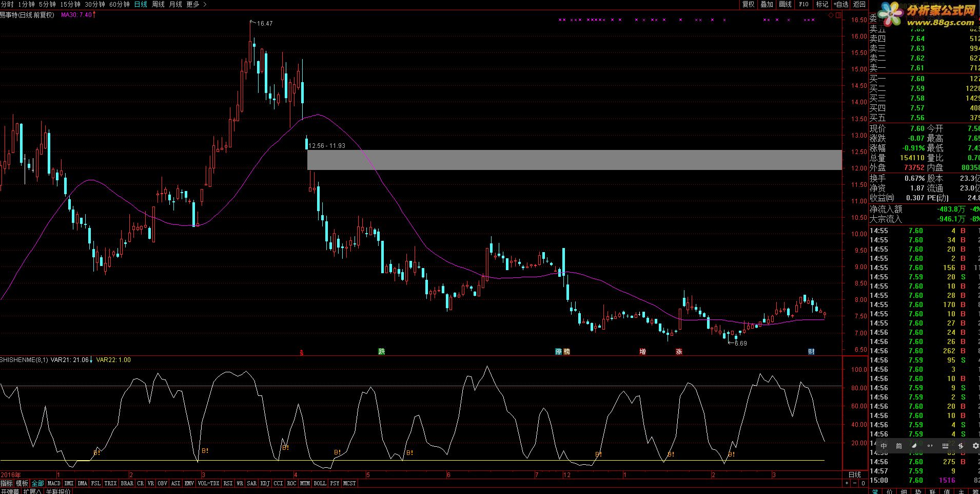Click the gray 12.56-11.93 gap band
Viewport: 980px width, 494px height.
(x=574, y=160)
